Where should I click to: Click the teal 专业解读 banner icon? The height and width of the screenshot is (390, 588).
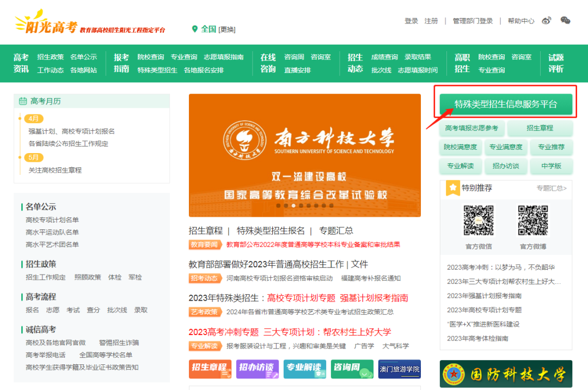pyautogui.click(x=304, y=369)
